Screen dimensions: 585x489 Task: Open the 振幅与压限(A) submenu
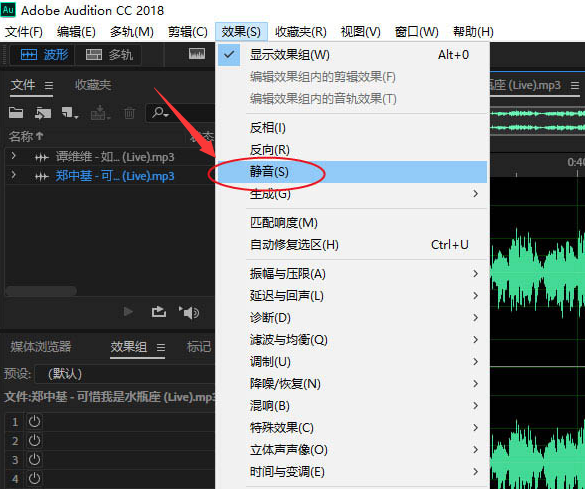[x=352, y=274]
